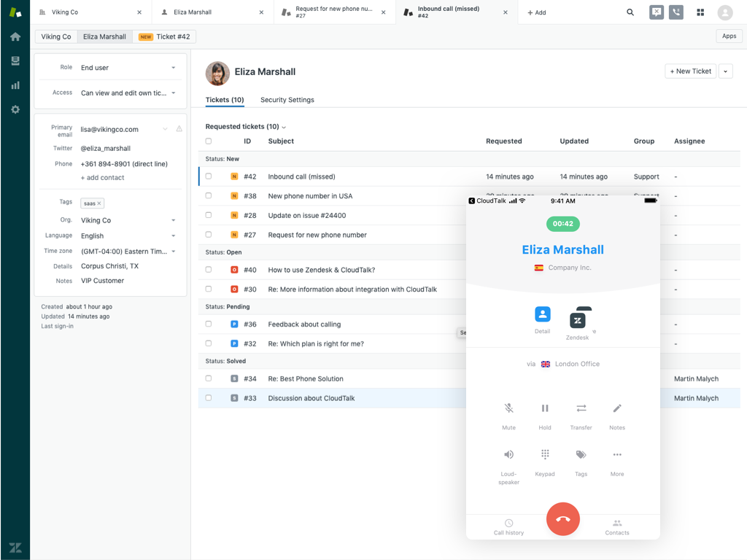Switch to Security Settings tab
The width and height of the screenshot is (747, 560).
pyautogui.click(x=287, y=100)
